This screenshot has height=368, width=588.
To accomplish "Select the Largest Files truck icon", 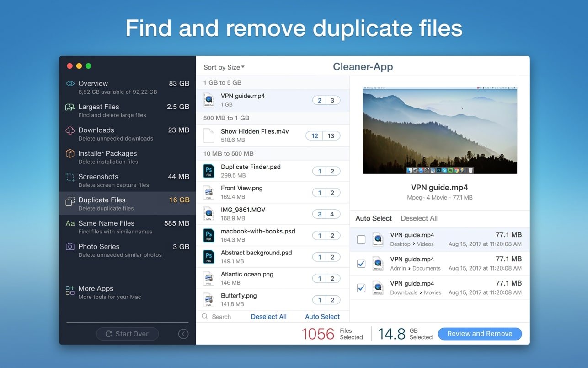I will coord(70,107).
